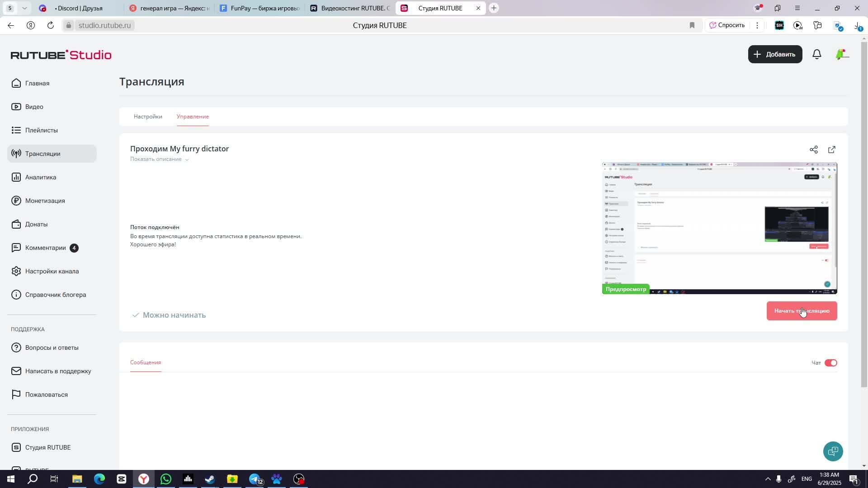The height and width of the screenshot is (488, 868).
Task: Select Трансляции in sidebar
Action: pyautogui.click(x=52, y=154)
